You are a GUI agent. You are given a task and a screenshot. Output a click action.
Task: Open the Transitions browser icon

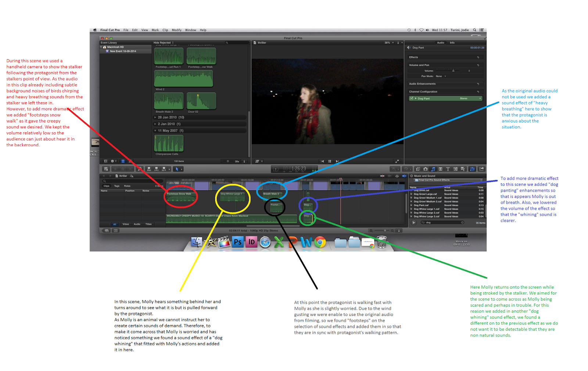click(x=440, y=169)
